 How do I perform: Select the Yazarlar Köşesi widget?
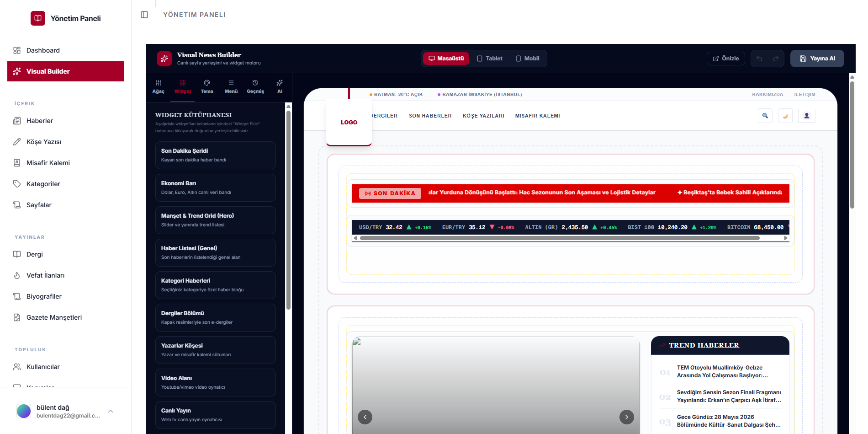216,350
